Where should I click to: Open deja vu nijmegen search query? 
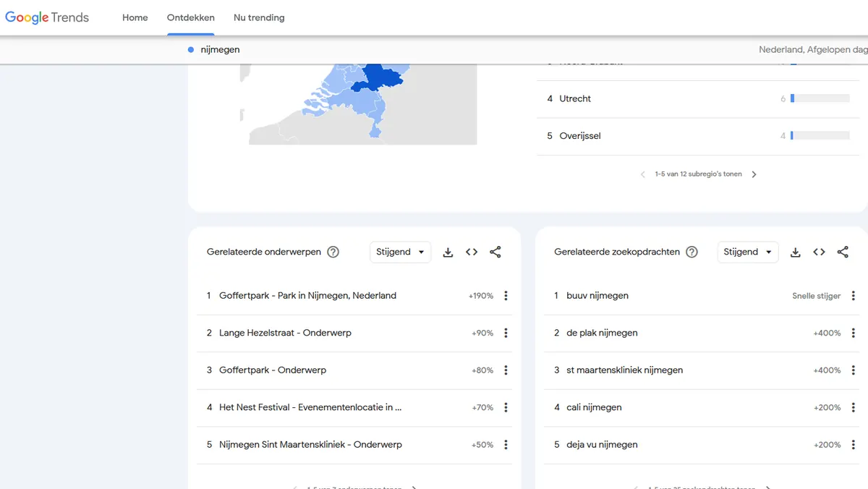coord(602,445)
